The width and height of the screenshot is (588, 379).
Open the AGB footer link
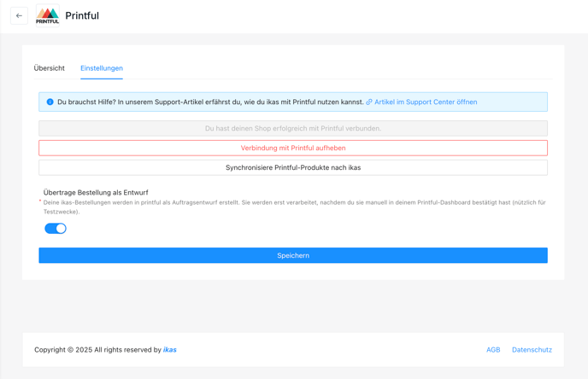click(x=493, y=350)
